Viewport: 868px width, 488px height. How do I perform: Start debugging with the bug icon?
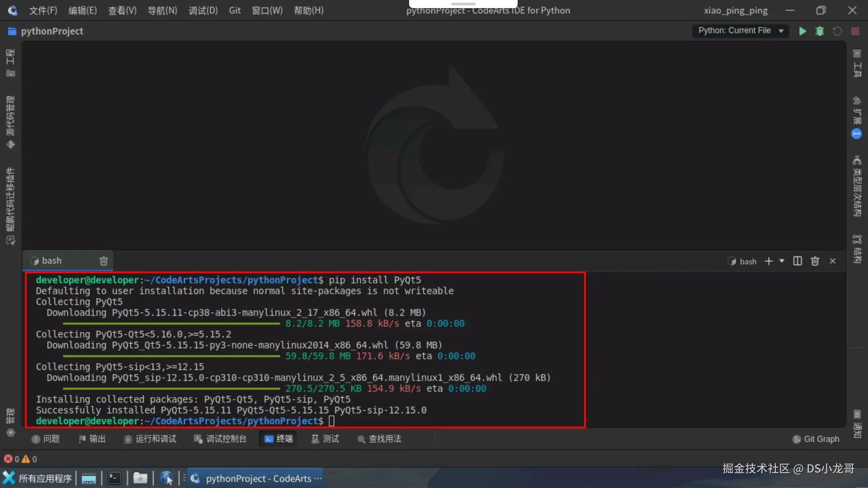pyautogui.click(x=820, y=31)
